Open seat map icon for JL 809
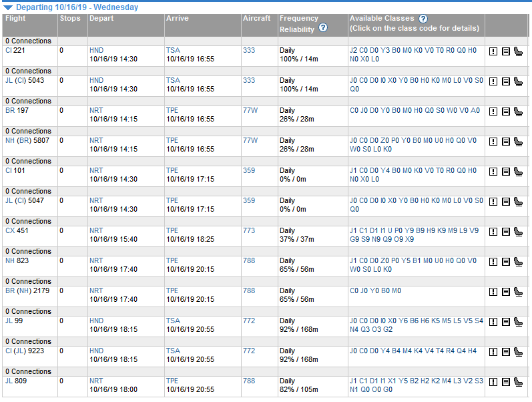 (x=518, y=383)
